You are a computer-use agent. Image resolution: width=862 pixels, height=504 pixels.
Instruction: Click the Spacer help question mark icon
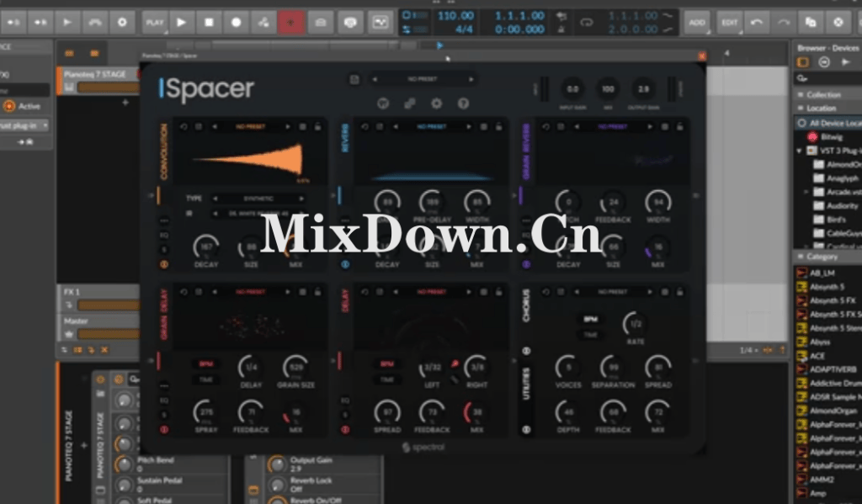(x=463, y=103)
